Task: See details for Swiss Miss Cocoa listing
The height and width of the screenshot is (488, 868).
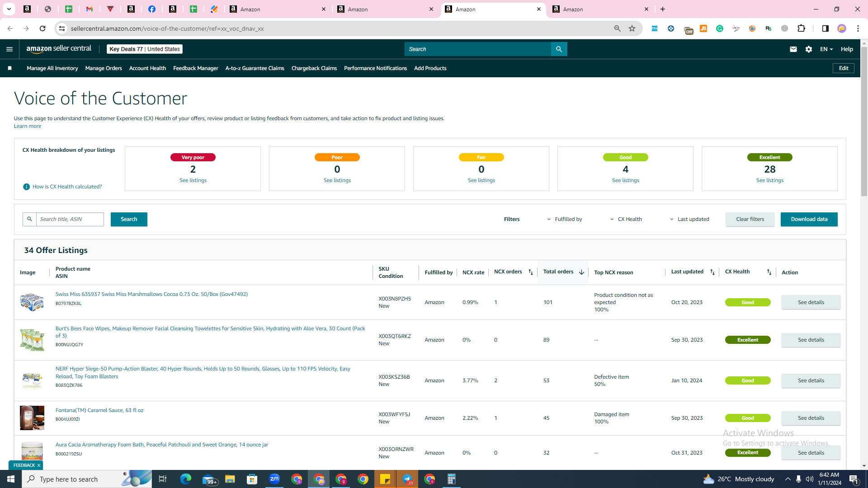Action: [811, 302]
